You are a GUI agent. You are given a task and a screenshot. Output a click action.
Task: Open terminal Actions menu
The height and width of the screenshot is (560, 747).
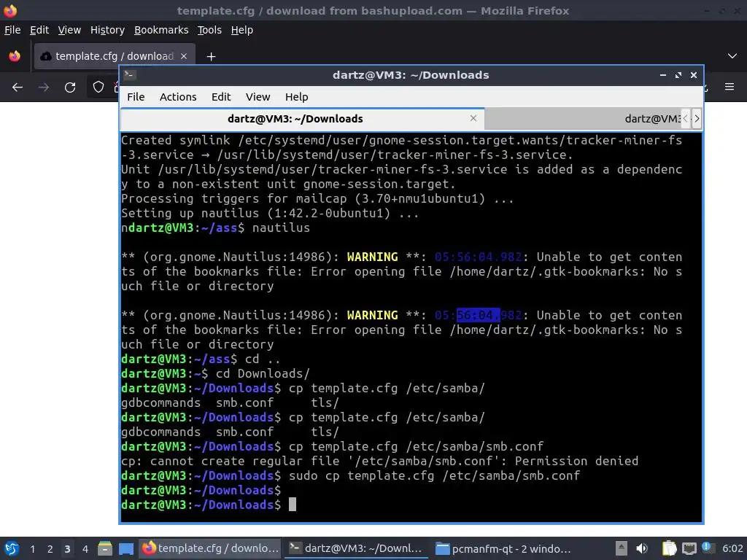point(178,97)
